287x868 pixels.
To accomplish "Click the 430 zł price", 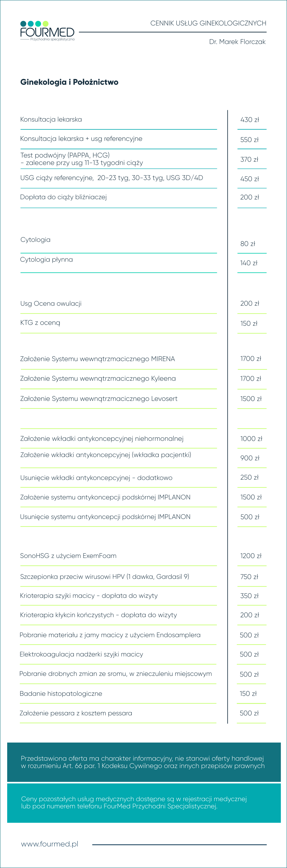I will tap(249, 120).
